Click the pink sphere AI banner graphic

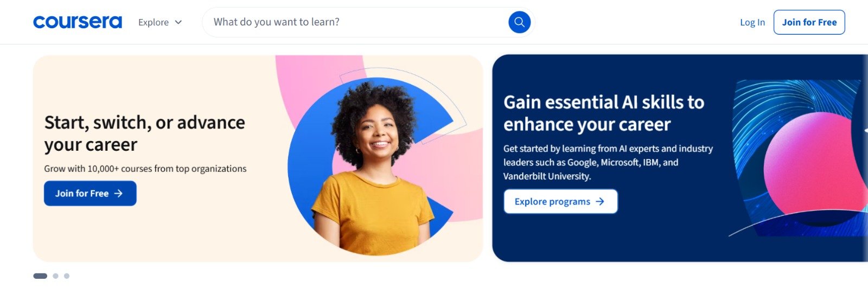(814, 165)
